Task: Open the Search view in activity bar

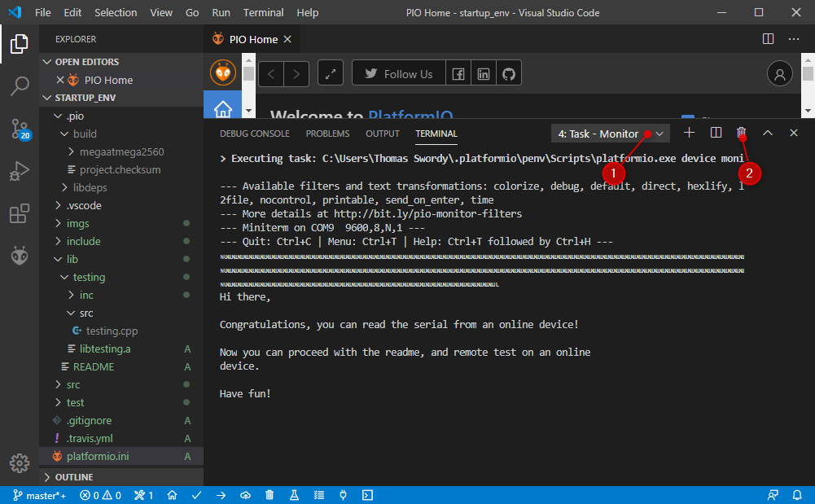Action: pyautogui.click(x=20, y=86)
